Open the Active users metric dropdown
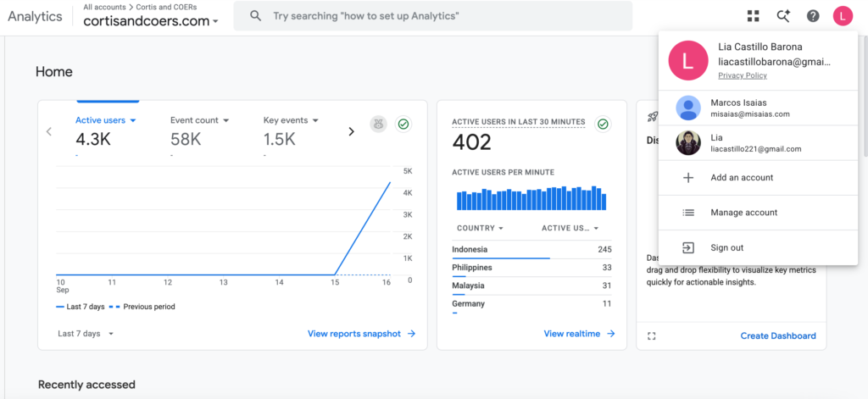 point(106,120)
